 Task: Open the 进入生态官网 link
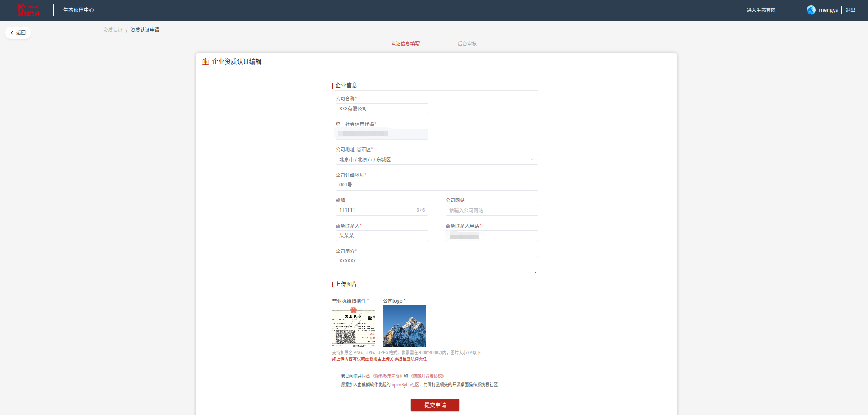[x=761, y=11]
